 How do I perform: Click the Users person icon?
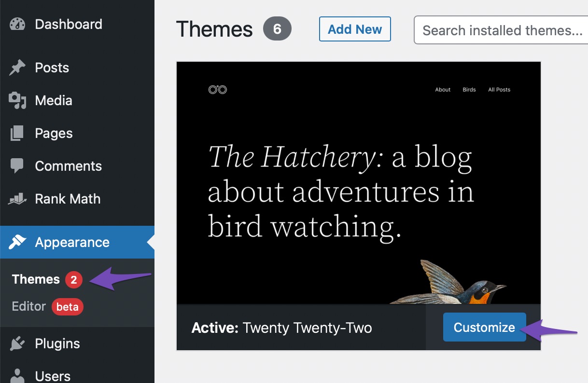click(17, 376)
